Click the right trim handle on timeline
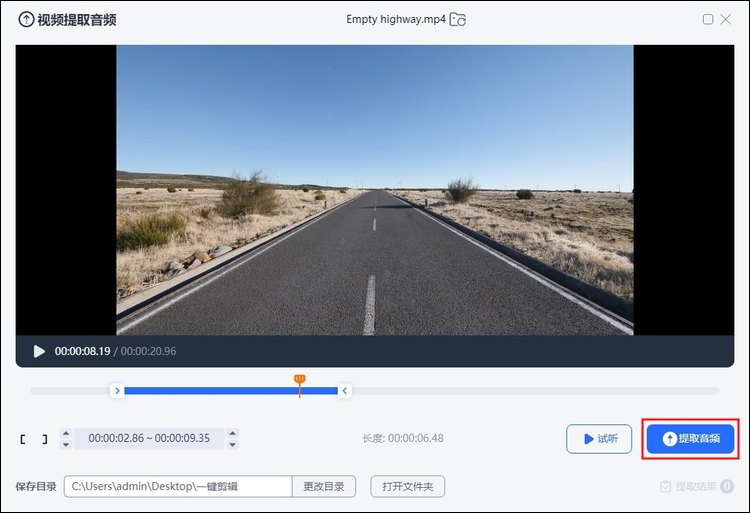 [x=345, y=391]
